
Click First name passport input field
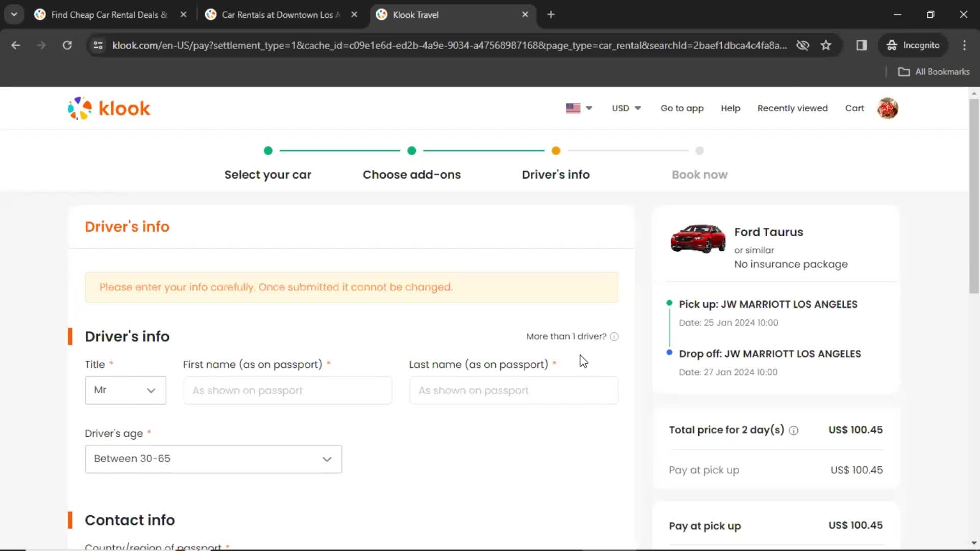coord(287,390)
